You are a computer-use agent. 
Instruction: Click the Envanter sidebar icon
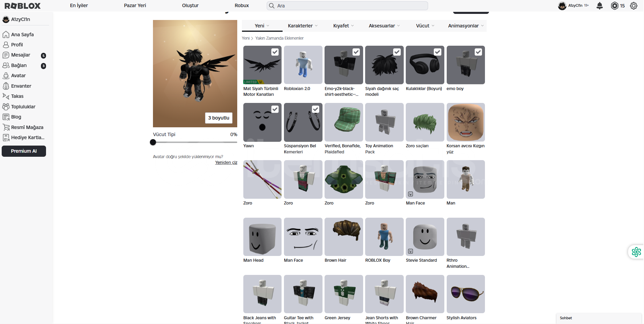point(6,86)
